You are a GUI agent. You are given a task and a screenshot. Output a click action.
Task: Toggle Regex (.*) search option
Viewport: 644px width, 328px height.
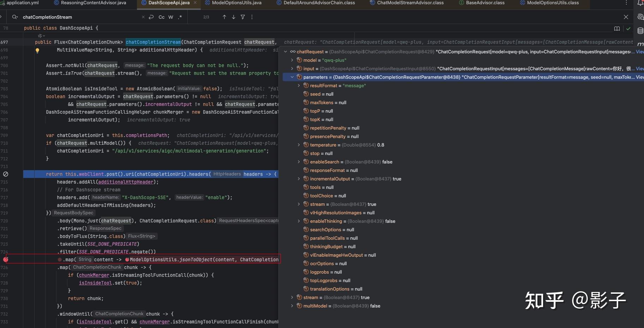180,17
